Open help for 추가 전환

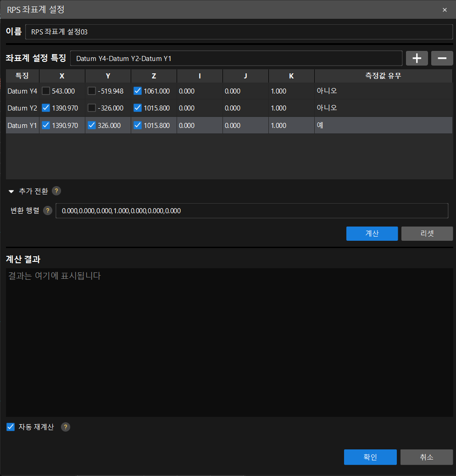click(x=56, y=191)
